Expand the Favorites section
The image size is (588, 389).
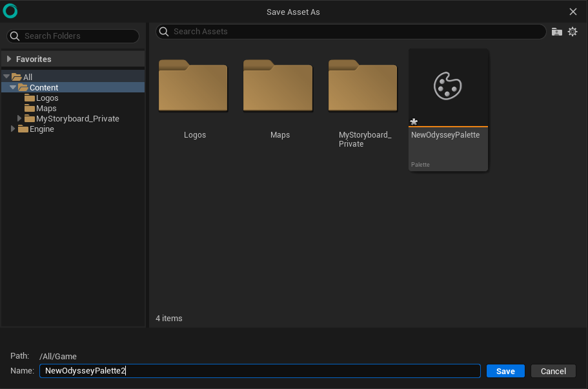[8, 59]
